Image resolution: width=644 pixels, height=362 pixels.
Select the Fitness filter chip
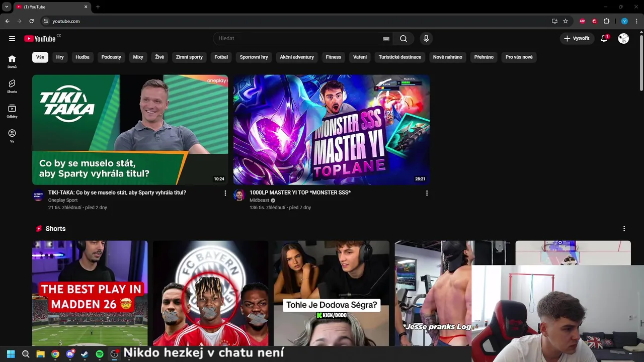tap(333, 57)
